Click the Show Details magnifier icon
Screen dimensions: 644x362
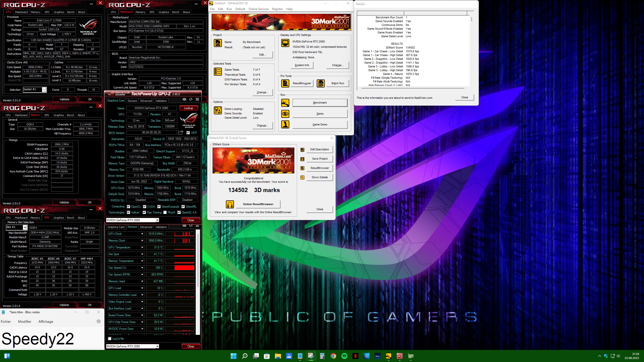click(x=302, y=177)
